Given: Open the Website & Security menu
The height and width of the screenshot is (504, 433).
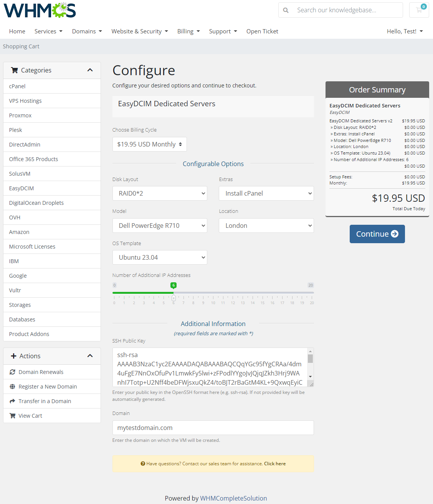Looking at the screenshot, I should point(139,31).
